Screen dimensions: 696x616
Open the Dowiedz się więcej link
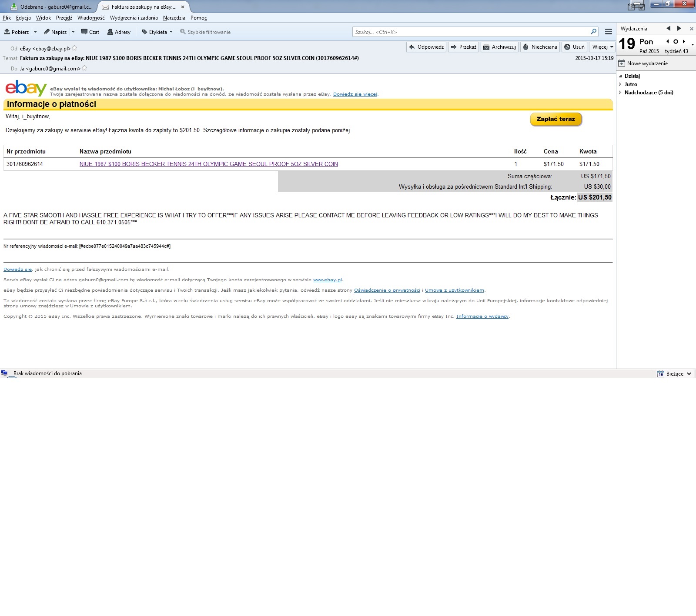coord(355,94)
